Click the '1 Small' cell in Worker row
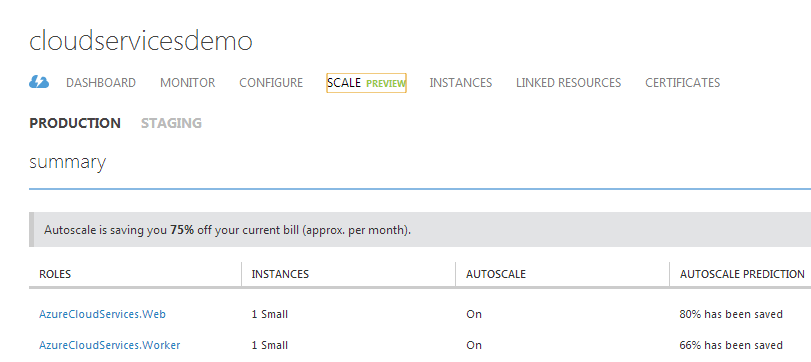Image resolution: width=811 pixels, height=362 pixels. click(x=270, y=345)
